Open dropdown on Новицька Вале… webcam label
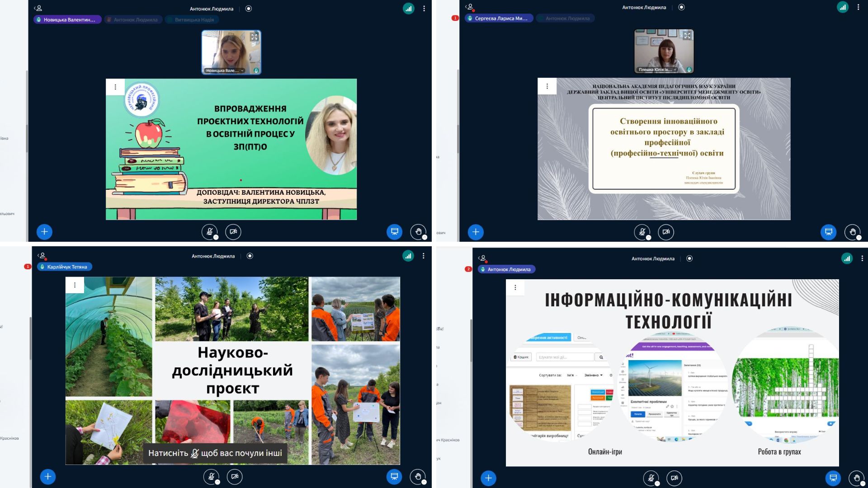868x488 pixels. (x=242, y=70)
